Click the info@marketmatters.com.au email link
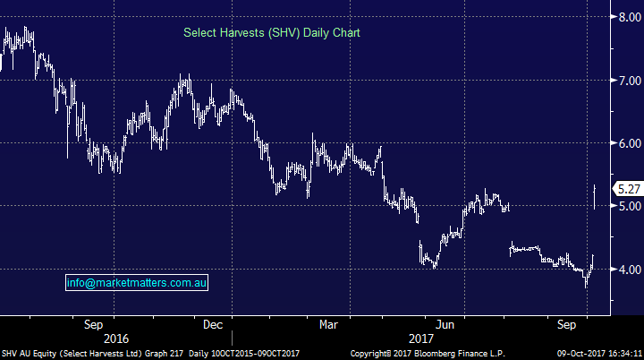This screenshot has height=360, width=644. pos(136,283)
